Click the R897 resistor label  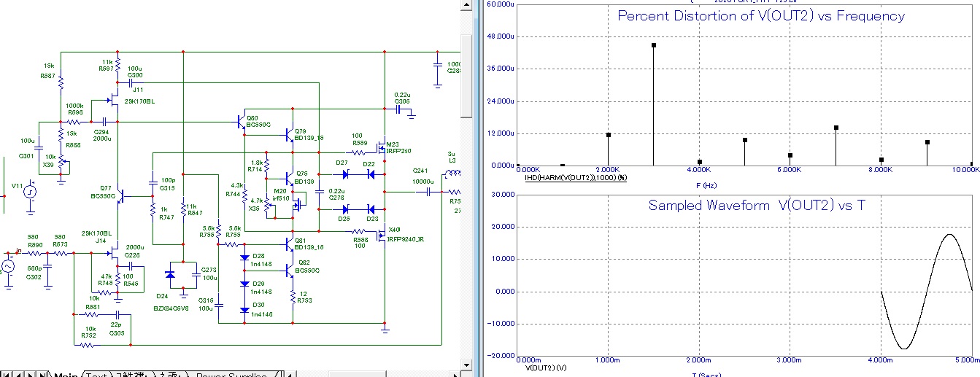click(107, 69)
